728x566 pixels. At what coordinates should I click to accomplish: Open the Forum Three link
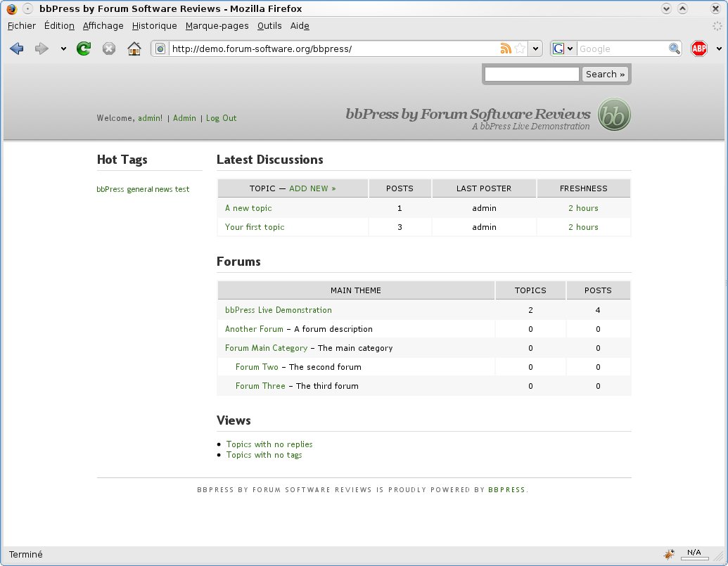tap(260, 386)
